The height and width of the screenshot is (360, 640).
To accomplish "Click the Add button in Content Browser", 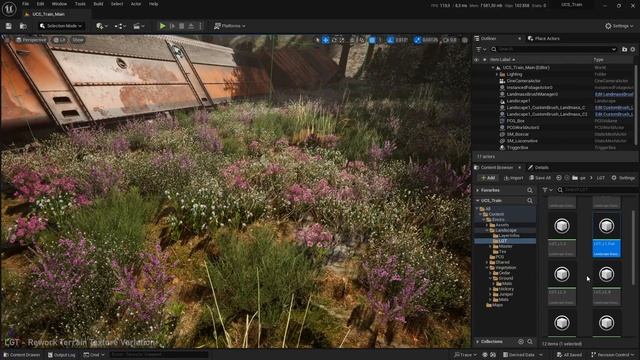I will tap(487, 178).
